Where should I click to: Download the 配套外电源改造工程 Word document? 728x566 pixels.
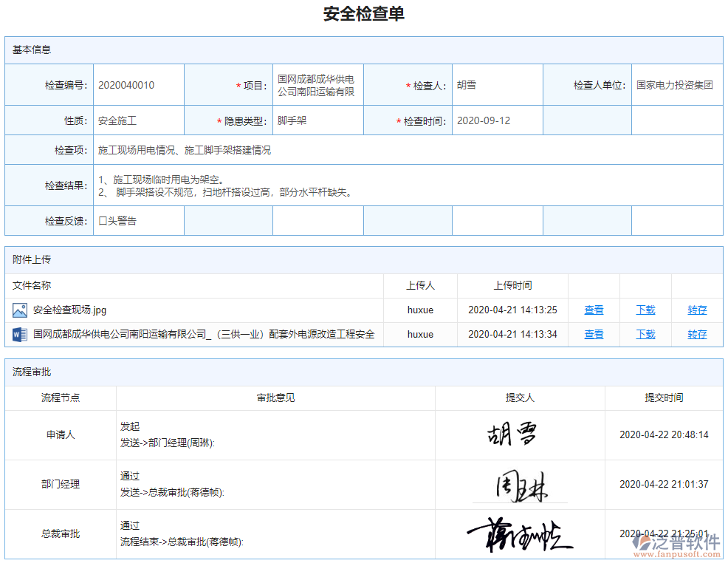click(x=645, y=334)
